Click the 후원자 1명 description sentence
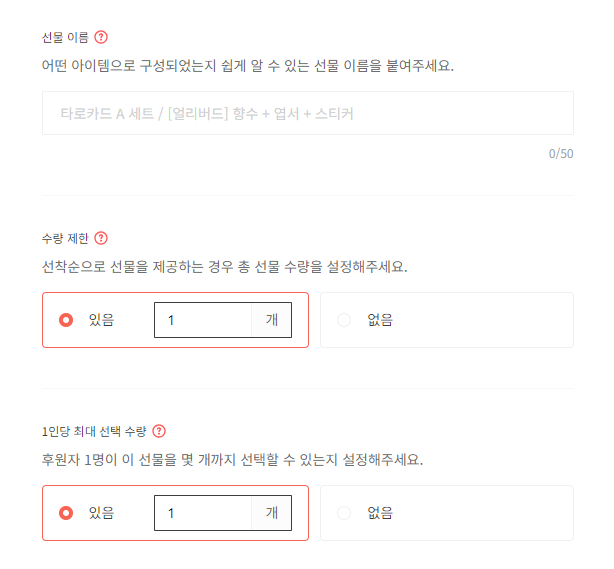Viewport: 614px width, 569px height. (231, 461)
